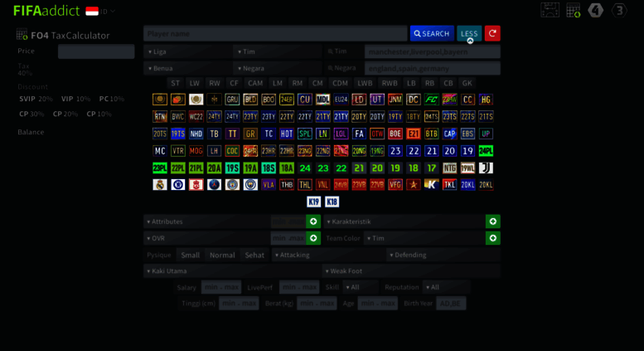This screenshot has width=644, height=351.
Task: Open the Karakteristik dropdown
Action: click(x=404, y=222)
